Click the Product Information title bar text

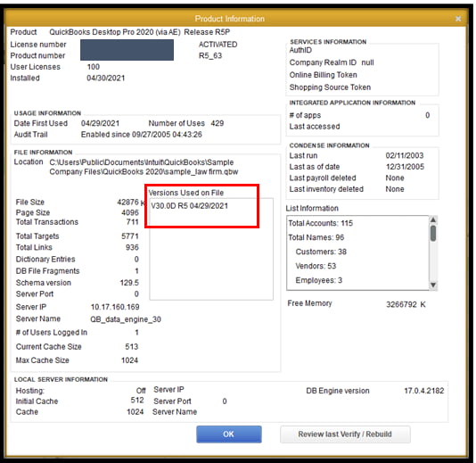[229, 19]
